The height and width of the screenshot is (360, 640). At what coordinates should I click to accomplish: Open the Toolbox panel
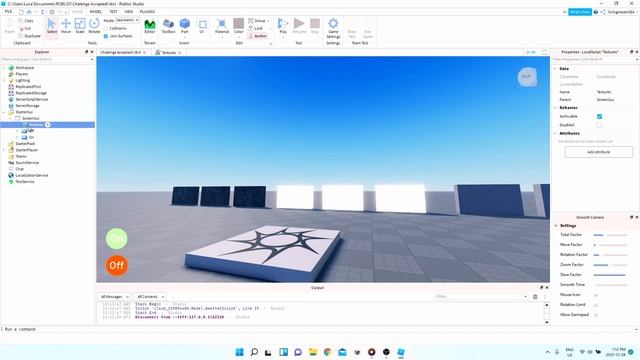click(168, 26)
